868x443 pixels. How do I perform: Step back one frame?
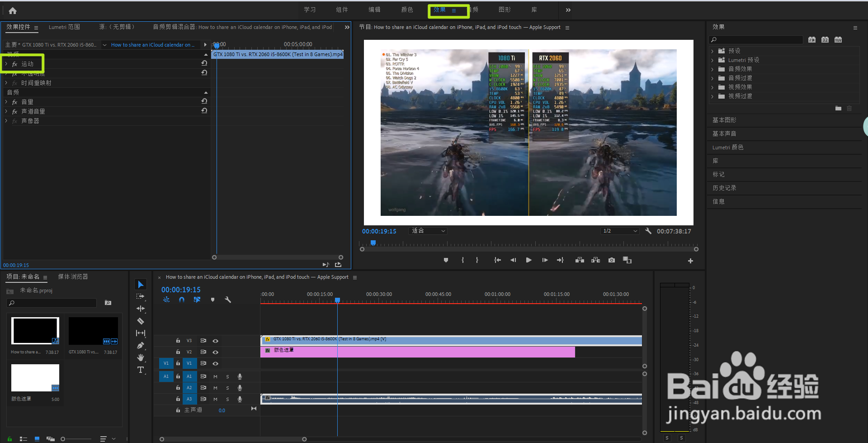tap(513, 260)
